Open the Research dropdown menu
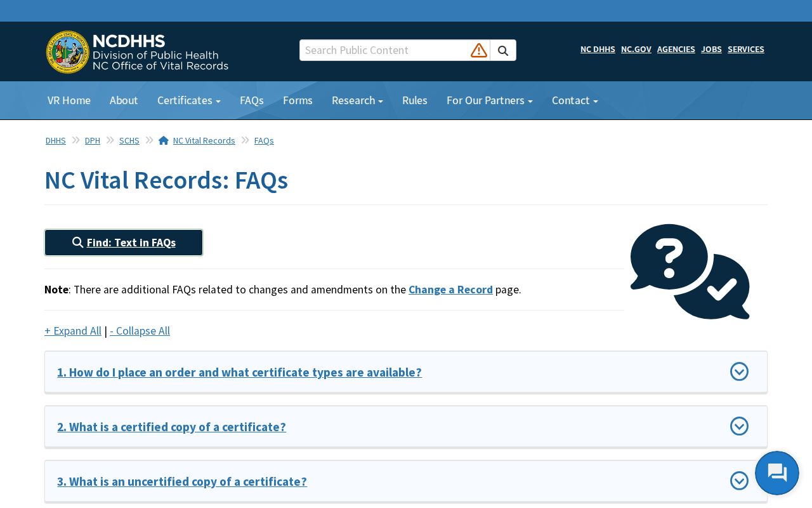The height and width of the screenshot is (508, 812). (357, 100)
